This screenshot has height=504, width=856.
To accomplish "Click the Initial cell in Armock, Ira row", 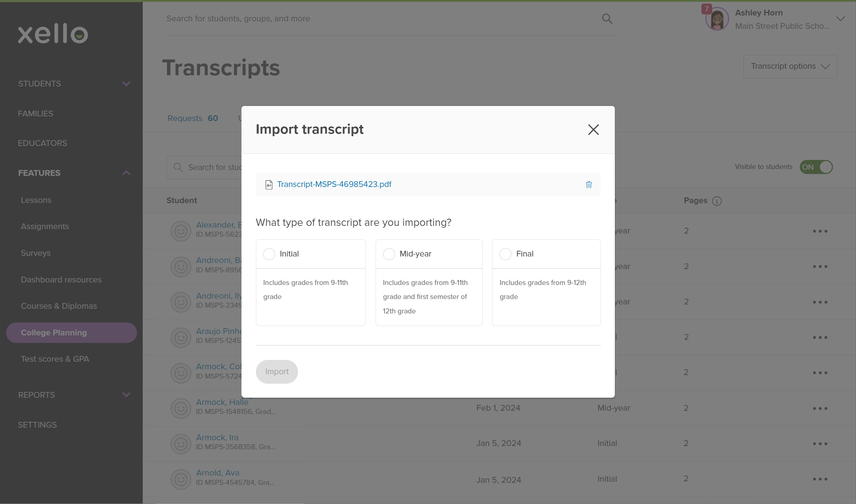I will pyautogui.click(x=607, y=443).
